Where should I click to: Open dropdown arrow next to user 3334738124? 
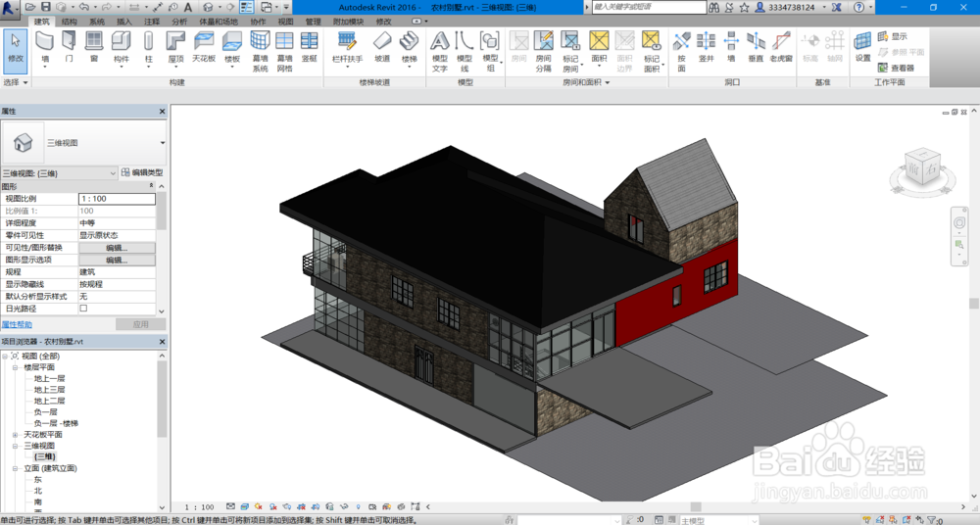tap(824, 7)
